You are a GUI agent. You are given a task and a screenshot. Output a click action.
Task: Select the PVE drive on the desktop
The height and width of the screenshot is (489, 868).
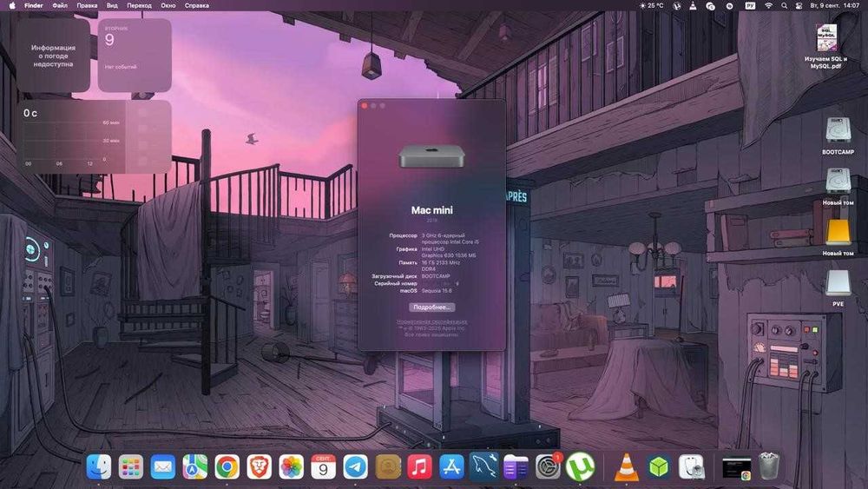click(838, 288)
